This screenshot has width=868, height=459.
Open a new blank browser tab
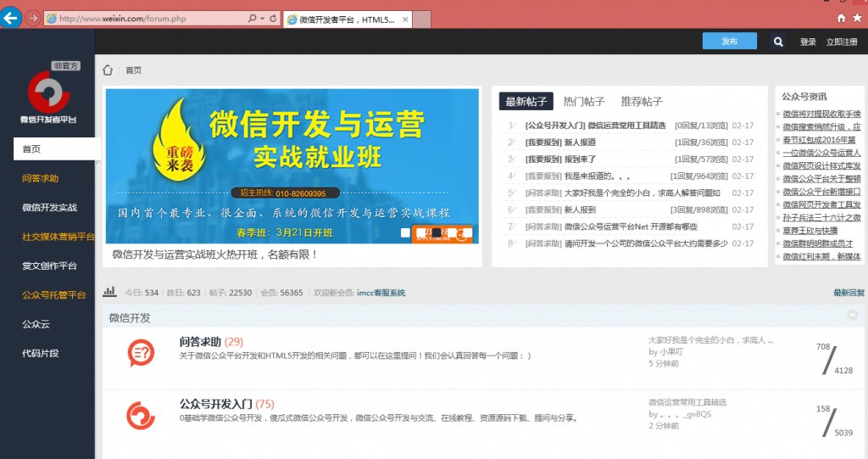point(422,20)
